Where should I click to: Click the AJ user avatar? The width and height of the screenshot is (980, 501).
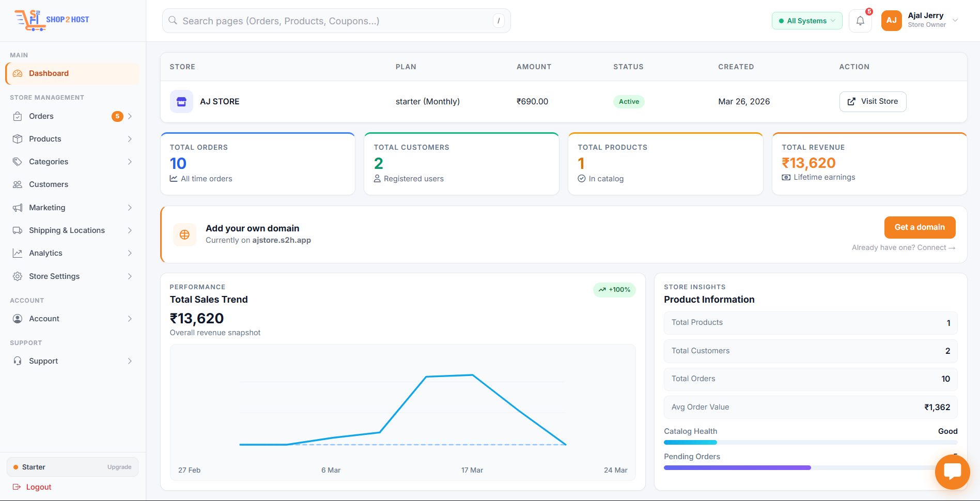tap(891, 21)
